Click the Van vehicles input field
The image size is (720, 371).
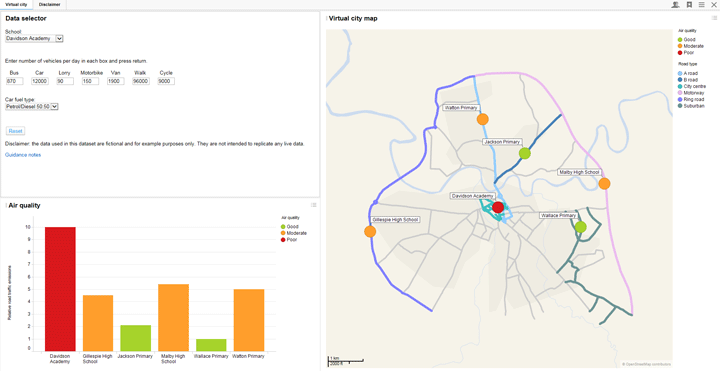pos(115,81)
